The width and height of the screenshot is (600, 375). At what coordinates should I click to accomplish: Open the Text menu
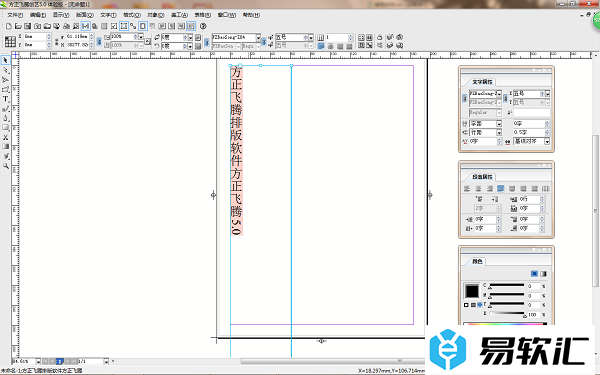(x=108, y=15)
